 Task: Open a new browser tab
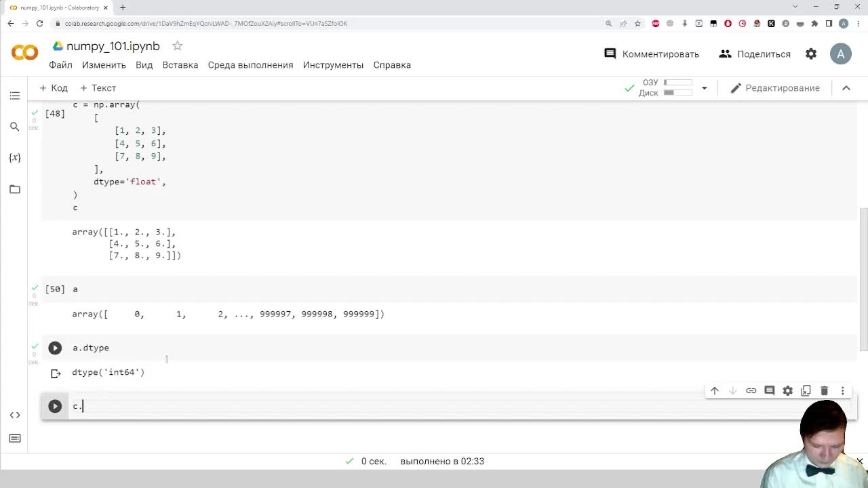coord(123,7)
